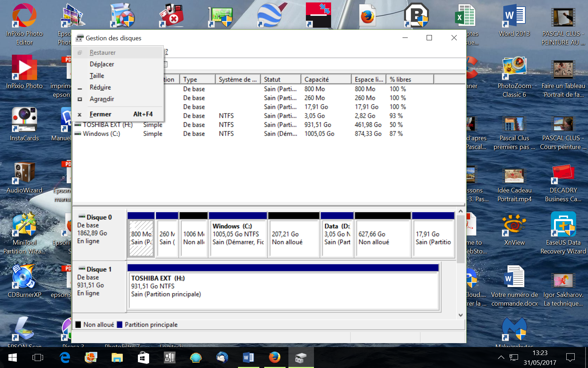
Task: Open the CDBurnerXP desktop icon
Action: pyautogui.click(x=24, y=281)
